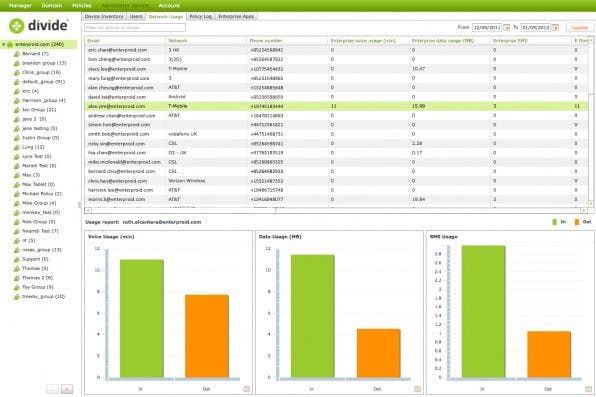The width and height of the screenshot is (596, 397).
Task: Click the group icon beside Chris_group (16)
Action: click(x=17, y=73)
